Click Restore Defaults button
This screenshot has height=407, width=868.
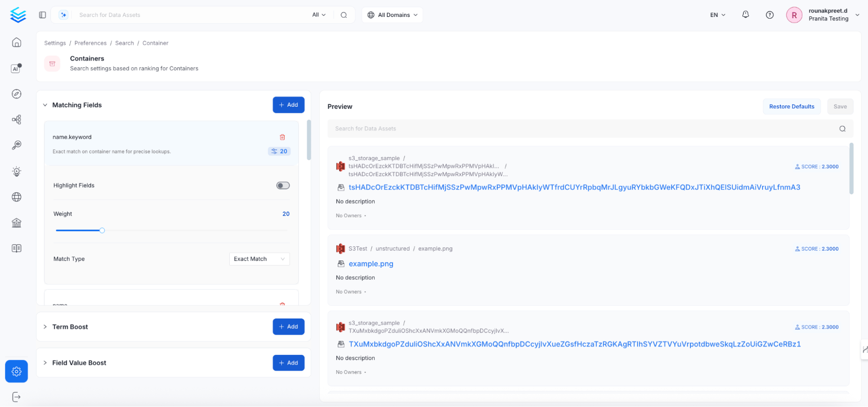pyautogui.click(x=792, y=107)
